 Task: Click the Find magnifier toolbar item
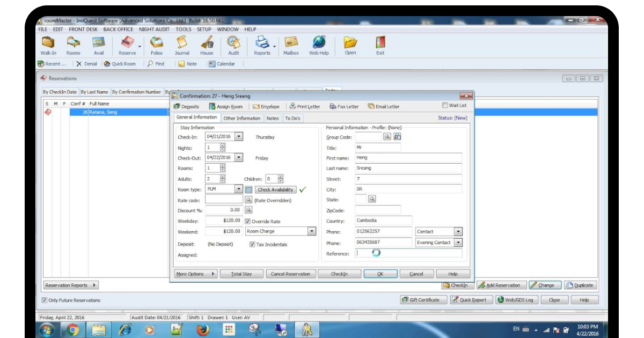pos(156,64)
